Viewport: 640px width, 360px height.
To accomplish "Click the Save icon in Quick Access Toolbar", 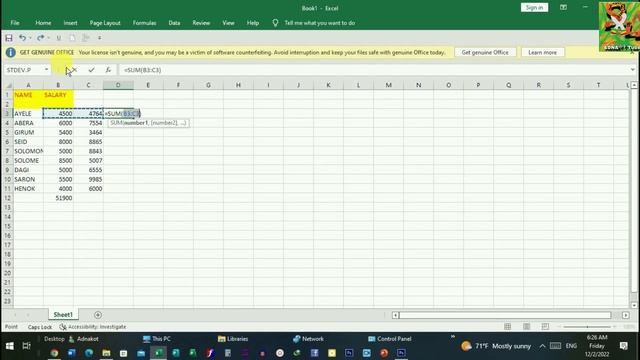I will point(9,38).
